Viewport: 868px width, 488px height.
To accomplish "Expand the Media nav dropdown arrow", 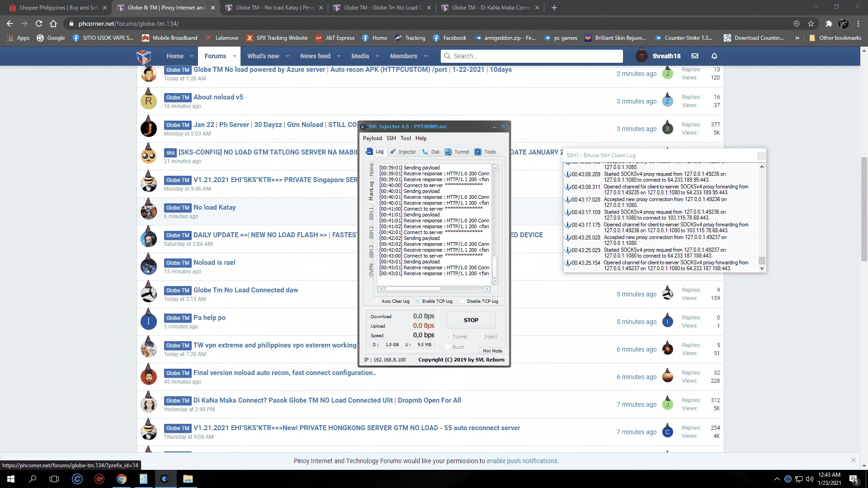I will click(377, 56).
